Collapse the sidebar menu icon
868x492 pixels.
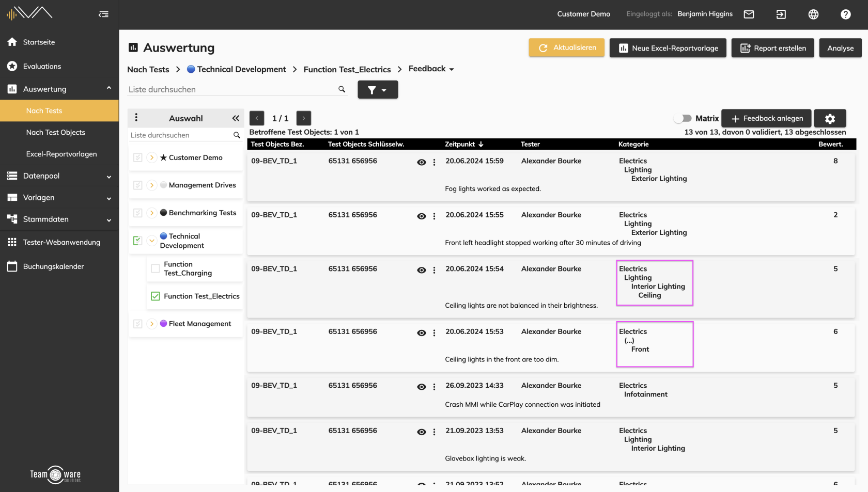pos(104,14)
